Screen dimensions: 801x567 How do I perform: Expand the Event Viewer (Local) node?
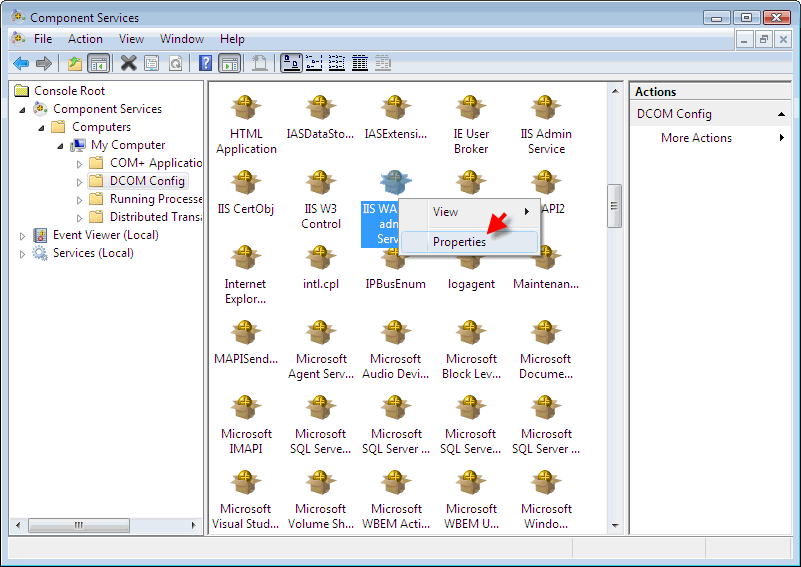pyautogui.click(x=22, y=236)
